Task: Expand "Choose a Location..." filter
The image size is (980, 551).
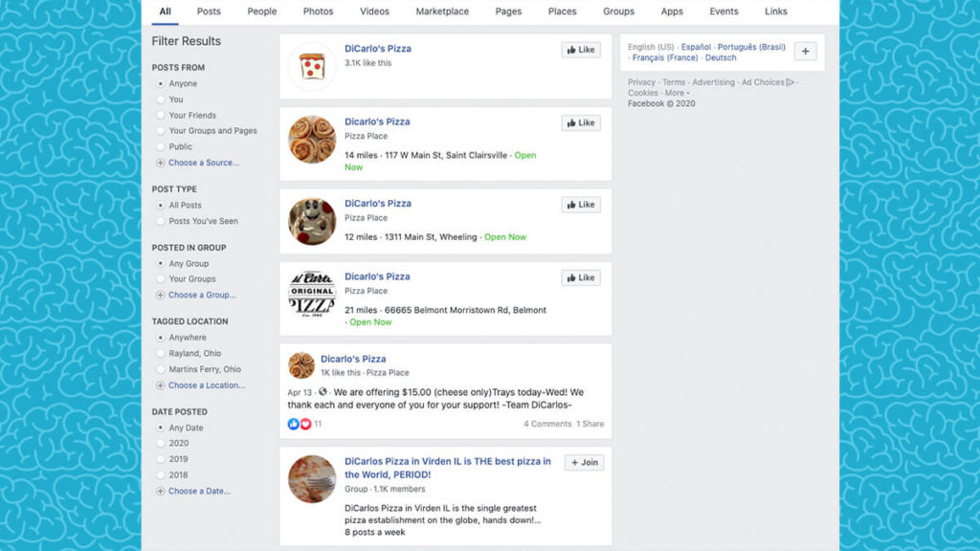Action: coord(206,386)
